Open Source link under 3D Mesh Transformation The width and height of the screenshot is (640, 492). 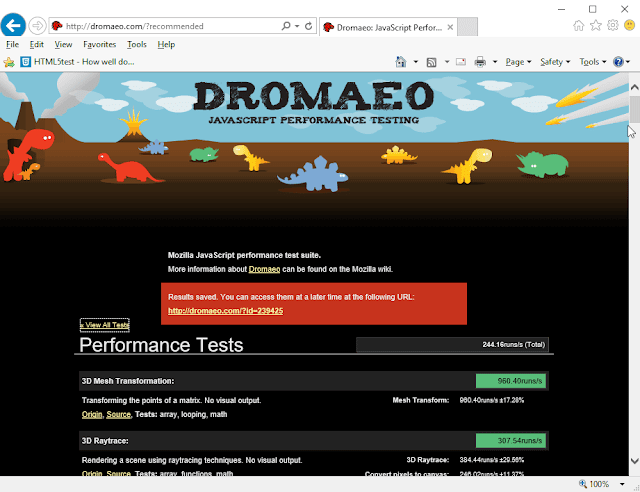pos(118,414)
